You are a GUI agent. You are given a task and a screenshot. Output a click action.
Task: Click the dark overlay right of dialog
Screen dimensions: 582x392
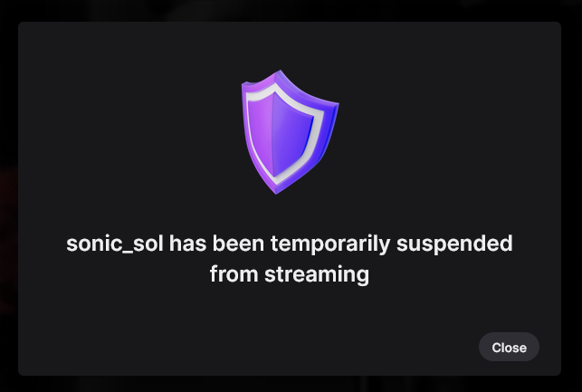[x=572, y=196]
